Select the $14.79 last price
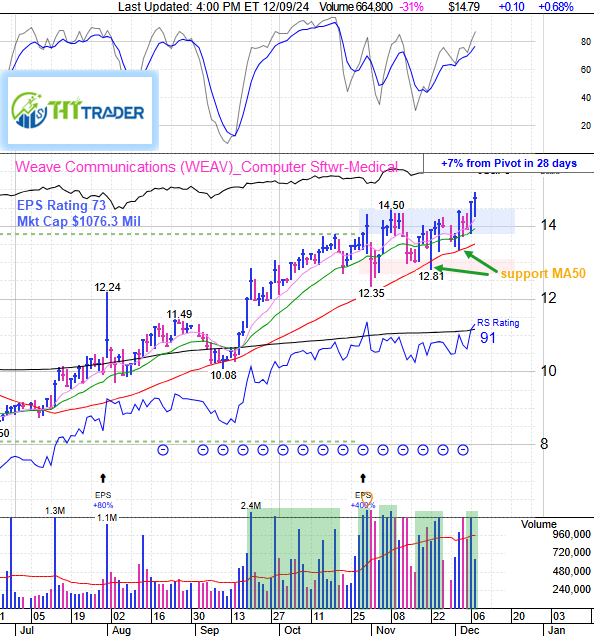Screen dimensions: 594x636 click(x=464, y=7)
